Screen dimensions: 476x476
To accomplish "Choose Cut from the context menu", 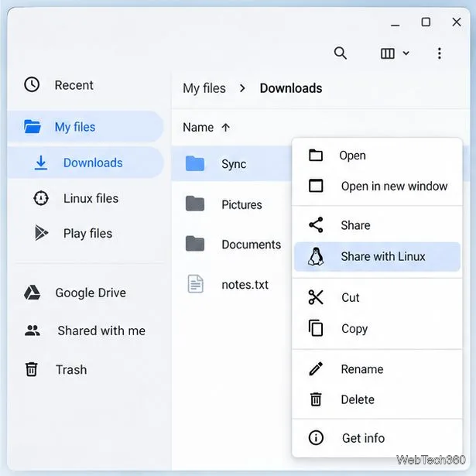I will 377,297.
